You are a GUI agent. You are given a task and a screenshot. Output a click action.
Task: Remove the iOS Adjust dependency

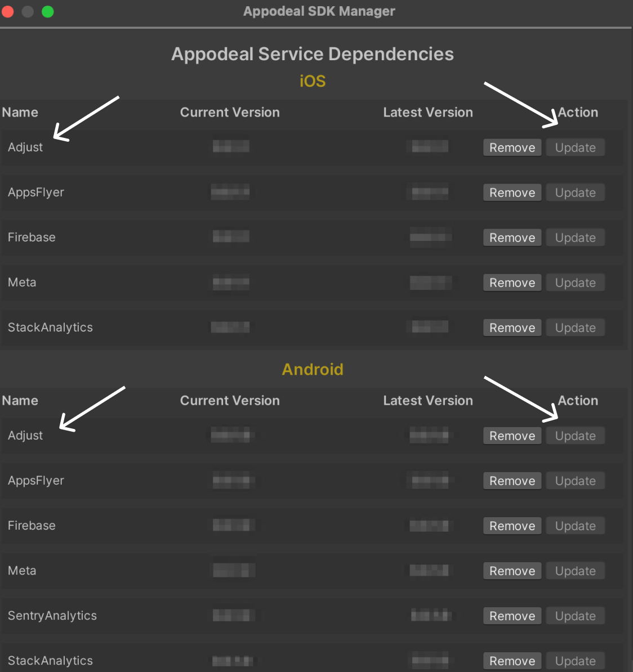tap(512, 147)
